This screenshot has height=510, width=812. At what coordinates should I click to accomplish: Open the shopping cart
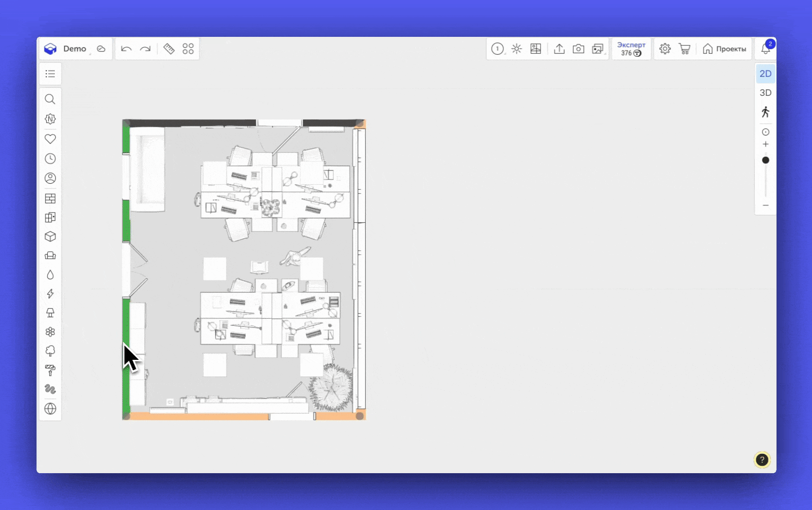pos(684,49)
